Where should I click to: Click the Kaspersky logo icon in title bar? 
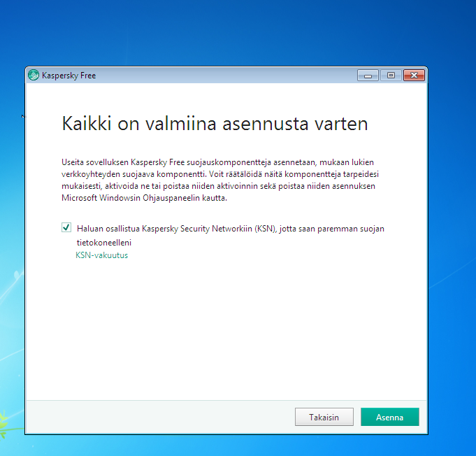tap(34, 75)
